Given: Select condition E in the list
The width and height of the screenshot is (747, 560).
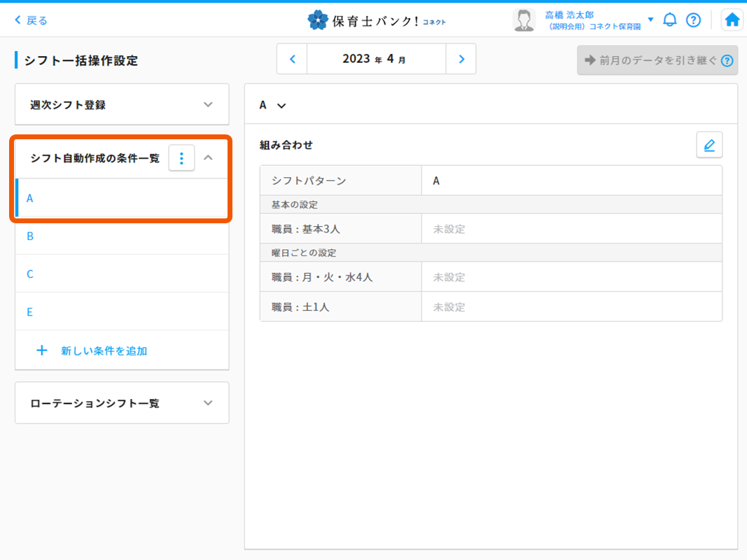Looking at the screenshot, I should [30, 312].
